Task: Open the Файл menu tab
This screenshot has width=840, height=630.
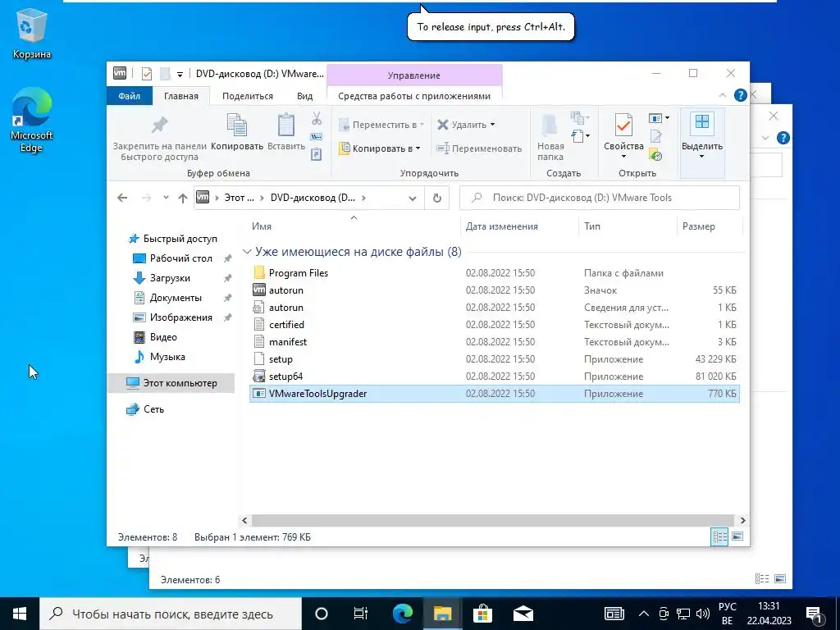Action: tap(129, 96)
